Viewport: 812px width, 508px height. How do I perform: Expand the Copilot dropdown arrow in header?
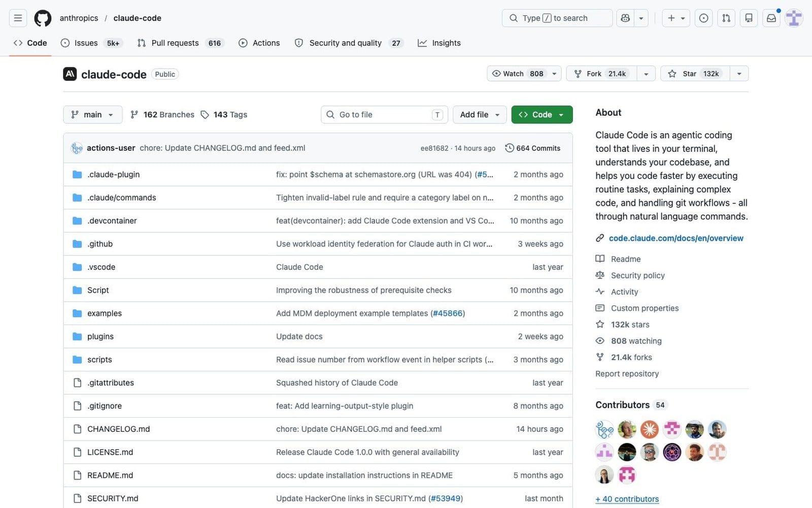pos(641,18)
